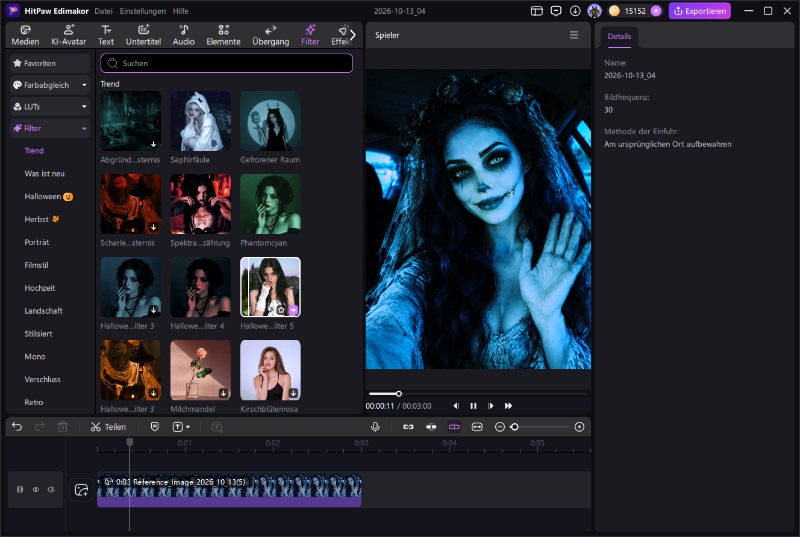Open the downloads icon in title bar
The width and height of the screenshot is (800, 537).
coord(575,11)
